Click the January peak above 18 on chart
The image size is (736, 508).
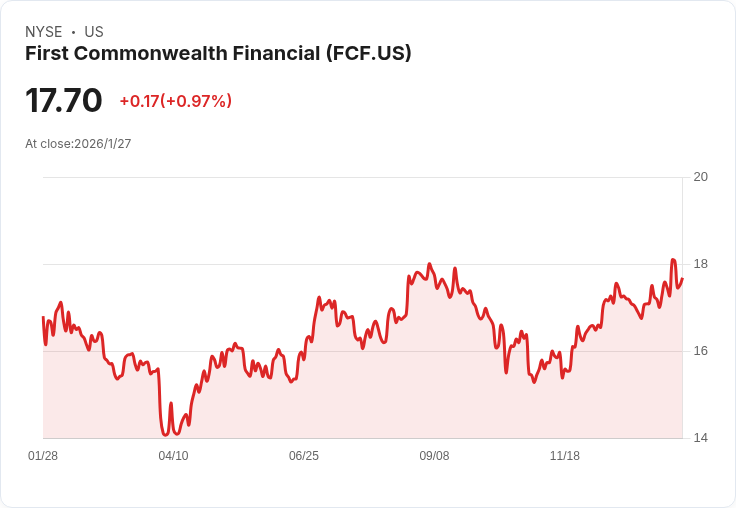click(x=673, y=260)
